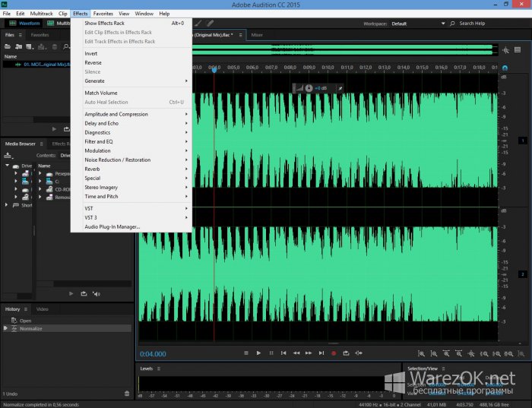Switch to Waveform view
Image resolution: width=532 pixels, height=408 pixels.
[25, 23]
